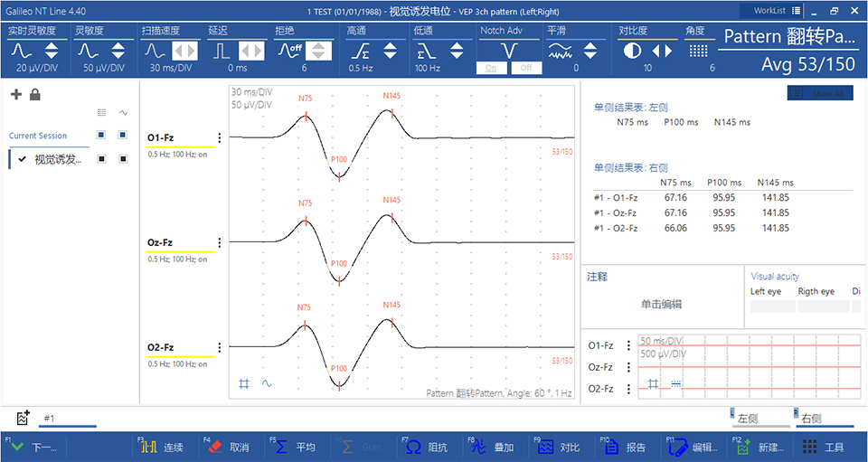Click the plus icon to add session
This screenshot has width=868, height=462.
click(15, 95)
